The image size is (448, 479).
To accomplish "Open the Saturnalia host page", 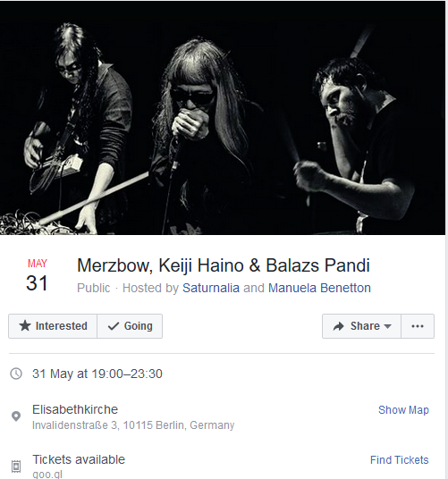I will point(211,288).
